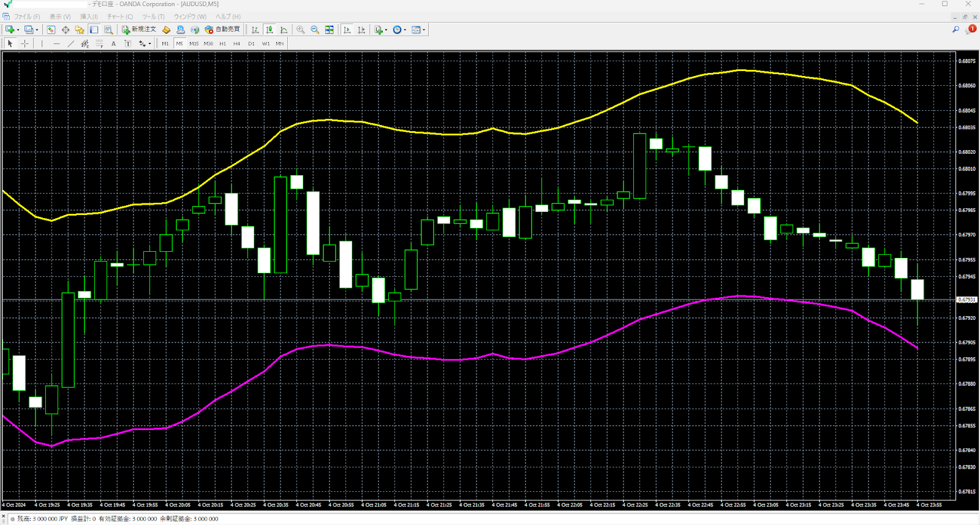
Task: Expand the profiles dropdown arrow
Action: pos(37,30)
